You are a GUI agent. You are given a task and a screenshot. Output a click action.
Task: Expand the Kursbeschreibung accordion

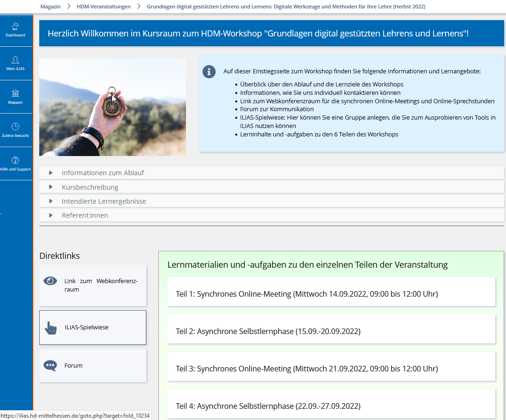pos(90,187)
